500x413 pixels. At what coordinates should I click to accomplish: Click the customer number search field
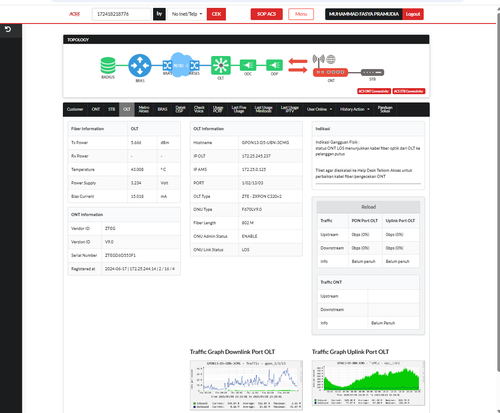[x=122, y=14]
